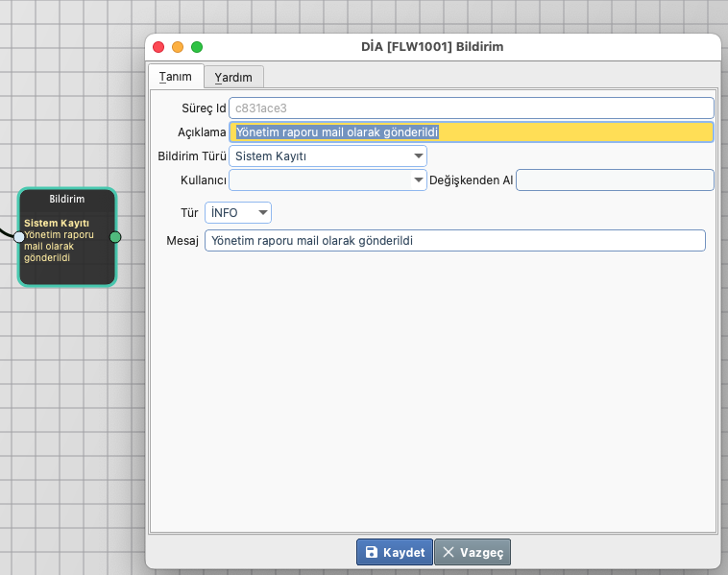Select the Tanım tab
This screenshot has height=575, width=728.
point(176,77)
